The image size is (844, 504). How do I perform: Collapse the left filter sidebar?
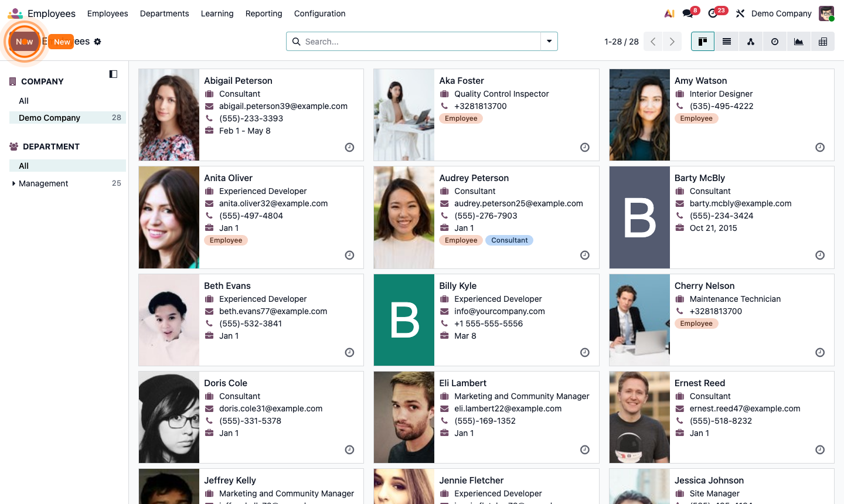[113, 74]
